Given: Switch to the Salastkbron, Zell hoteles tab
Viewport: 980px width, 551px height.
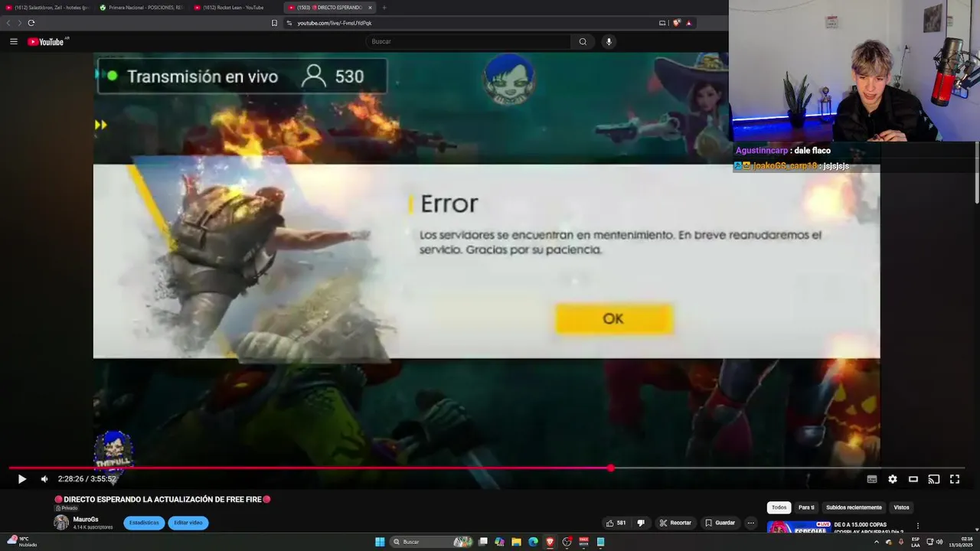Looking at the screenshot, I should point(47,8).
